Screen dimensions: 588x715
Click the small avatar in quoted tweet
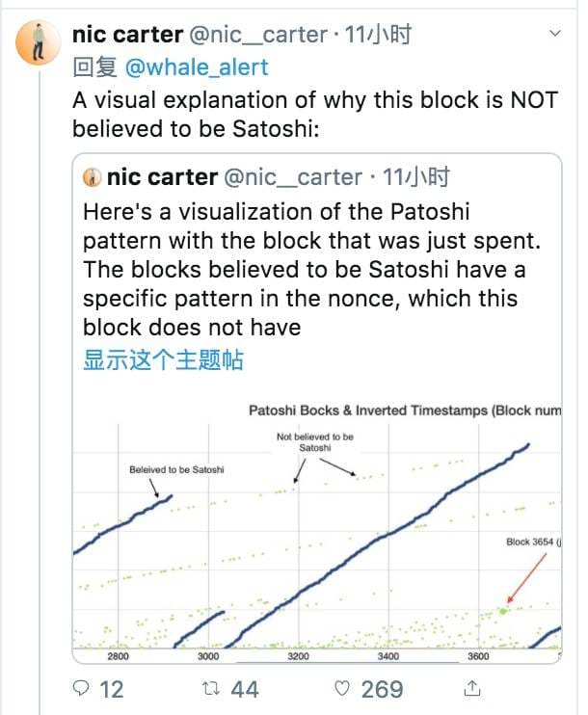pos(93,177)
